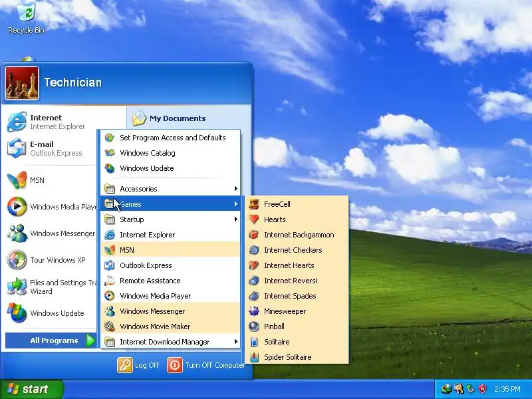The height and width of the screenshot is (399, 532).
Task: Click the Internet Checkers icon
Action: point(254,250)
